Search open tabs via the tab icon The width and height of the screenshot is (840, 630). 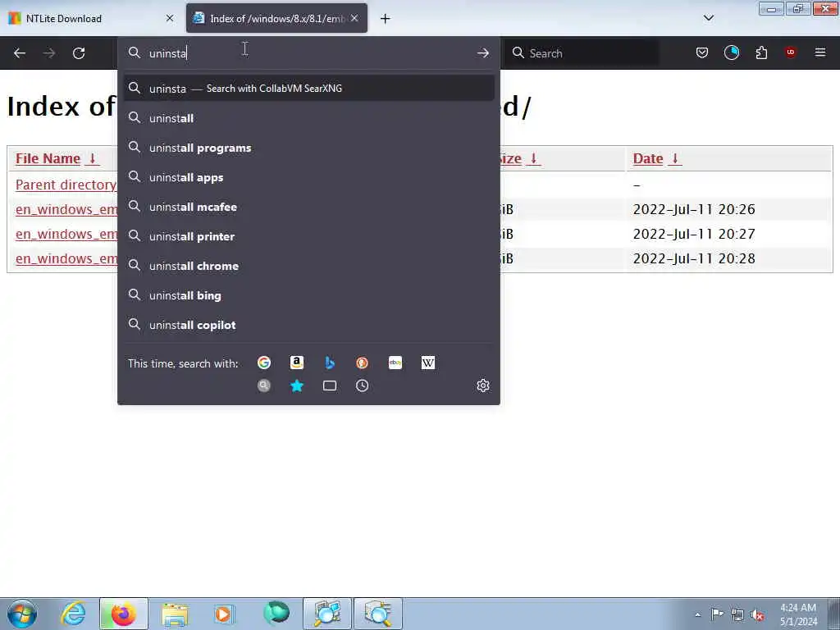pos(330,386)
